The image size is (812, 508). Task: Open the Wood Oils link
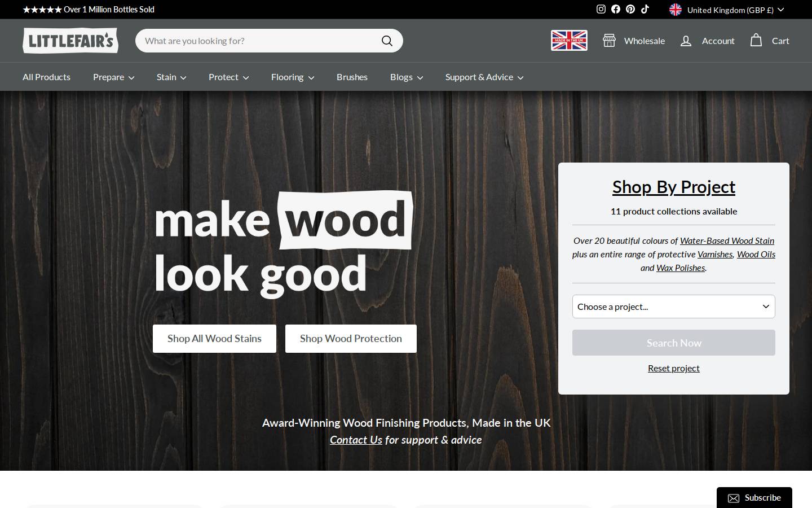point(756,254)
